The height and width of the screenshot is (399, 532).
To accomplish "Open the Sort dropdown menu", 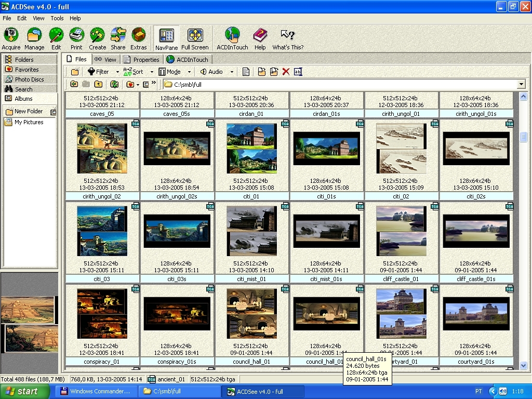I will (152, 72).
